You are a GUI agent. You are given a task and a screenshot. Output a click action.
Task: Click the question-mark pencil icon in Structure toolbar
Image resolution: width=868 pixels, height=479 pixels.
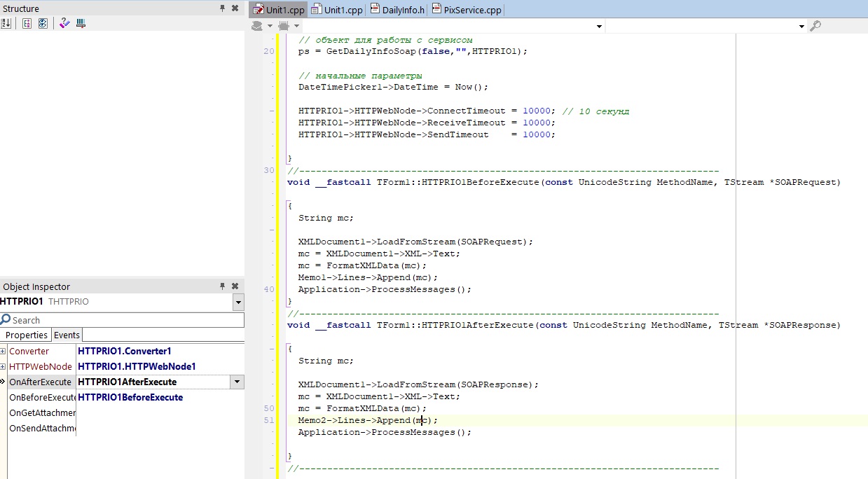(64, 23)
